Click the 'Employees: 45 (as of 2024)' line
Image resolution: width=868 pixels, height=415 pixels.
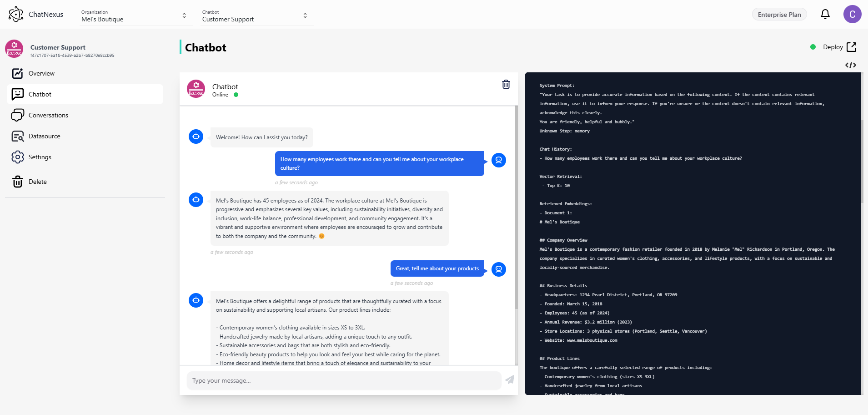point(574,313)
